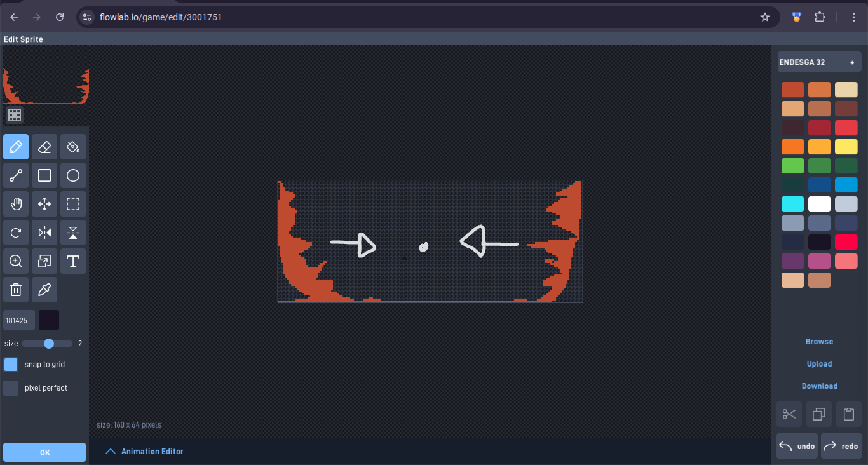This screenshot has height=465, width=868.
Task: Flip the sprite vertically
Action: [x=73, y=232]
